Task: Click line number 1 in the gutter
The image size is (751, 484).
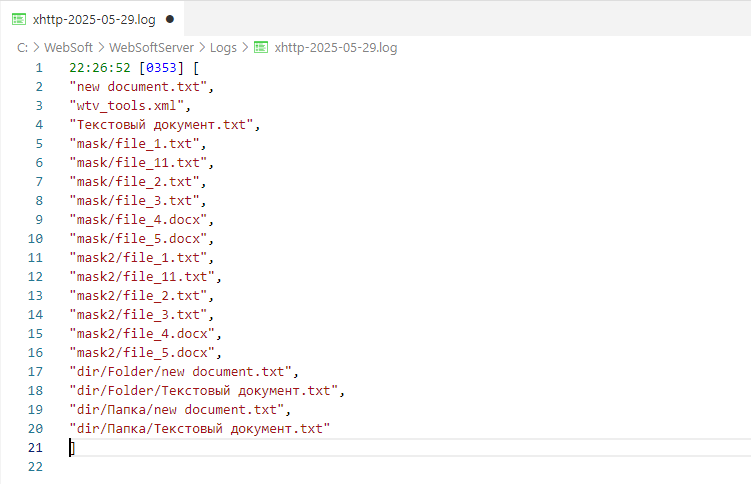Action: 39,68
